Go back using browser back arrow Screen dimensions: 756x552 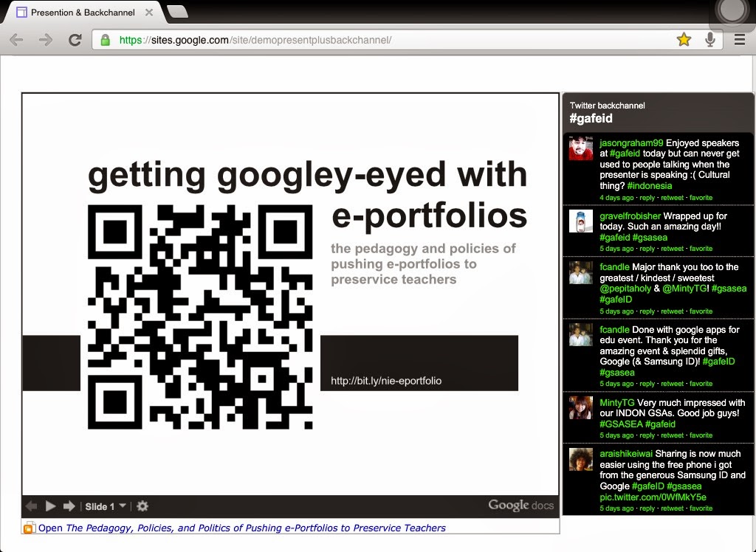point(16,40)
